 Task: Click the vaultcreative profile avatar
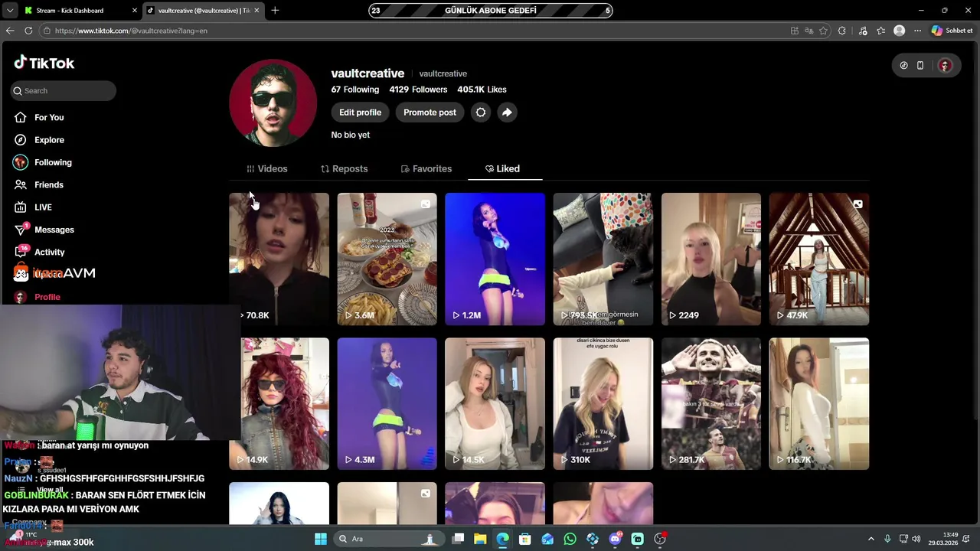[x=273, y=103]
